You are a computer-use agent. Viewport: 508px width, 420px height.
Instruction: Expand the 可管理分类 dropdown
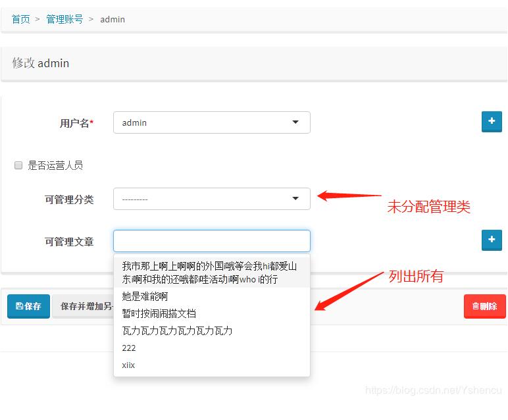[212, 199]
